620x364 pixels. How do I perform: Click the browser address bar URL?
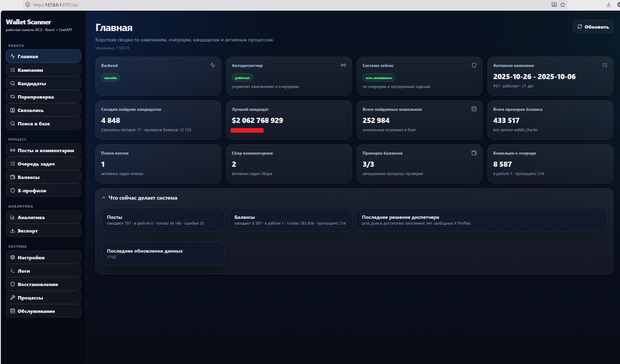[x=56, y=5]
